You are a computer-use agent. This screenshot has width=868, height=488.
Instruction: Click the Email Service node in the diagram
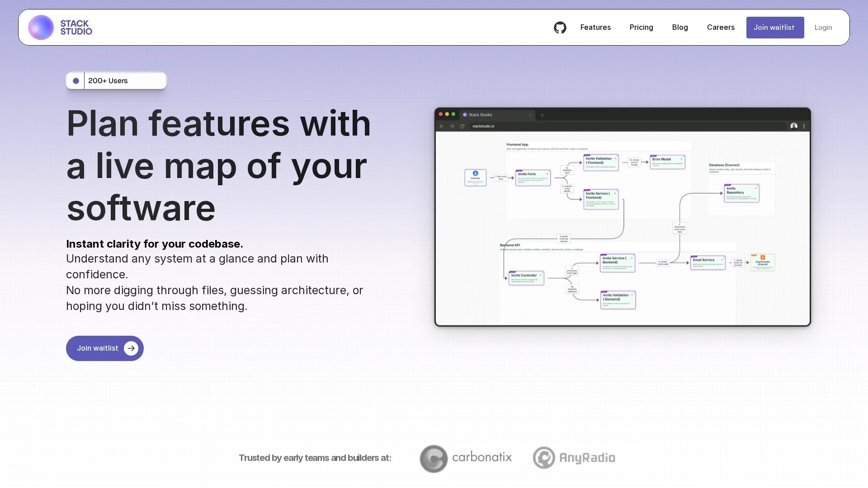click(x=708, y=263)
